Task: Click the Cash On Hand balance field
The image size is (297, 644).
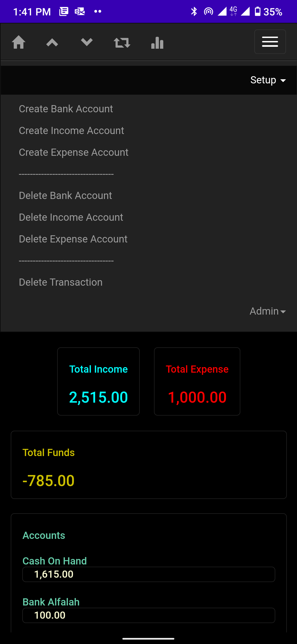Action: tap(148, 574)
